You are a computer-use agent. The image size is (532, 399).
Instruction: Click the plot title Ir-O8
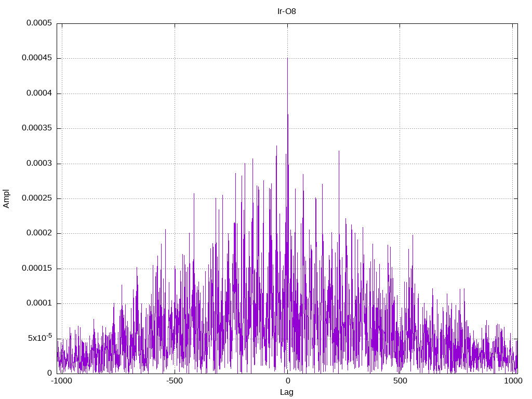[287, 11]
